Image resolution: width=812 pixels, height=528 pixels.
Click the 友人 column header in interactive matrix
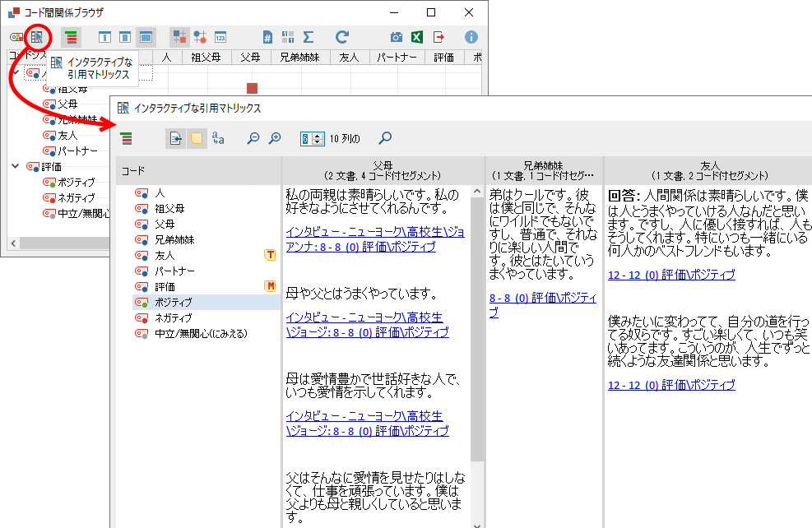[709, 170]
